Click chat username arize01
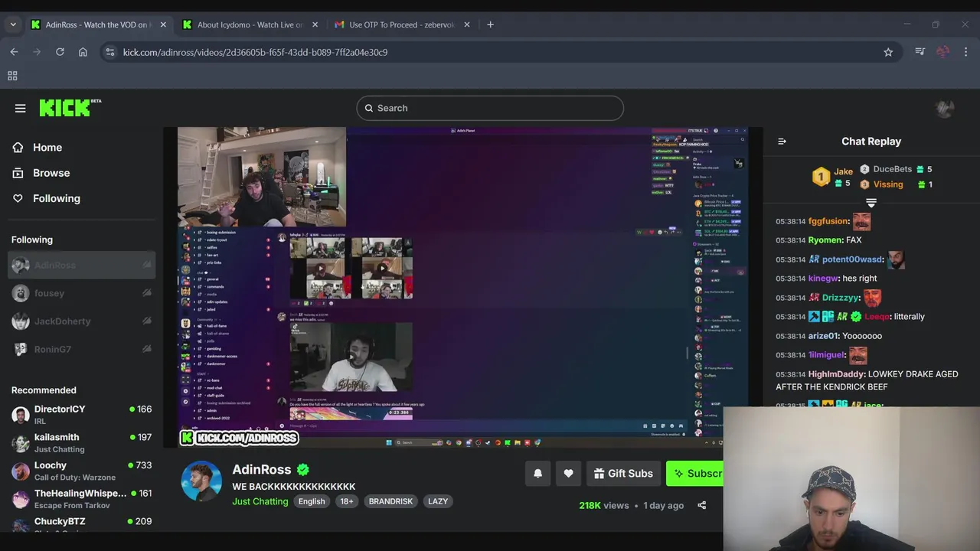Screen dimensions: 980x551 point(824,336)
